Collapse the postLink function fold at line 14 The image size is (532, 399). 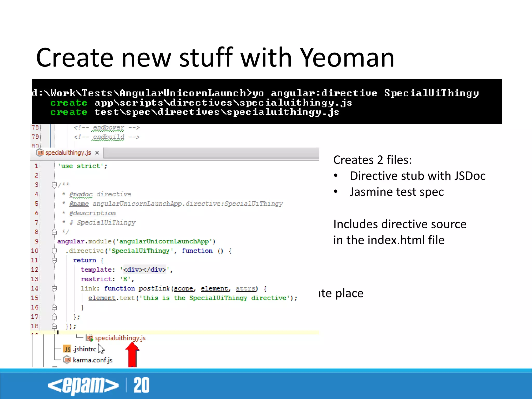point(54,289)
